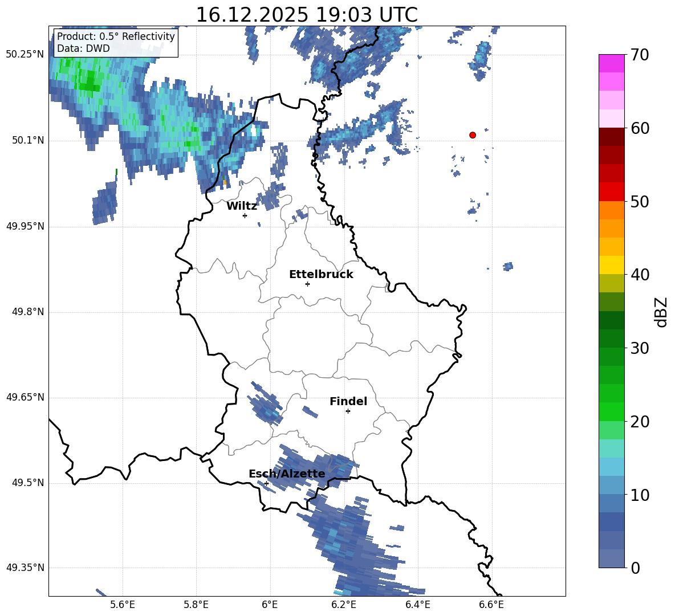Click the 49.5°N latitude label
The height and width of the screenshot is (616, 675).
tap(28, 483)
